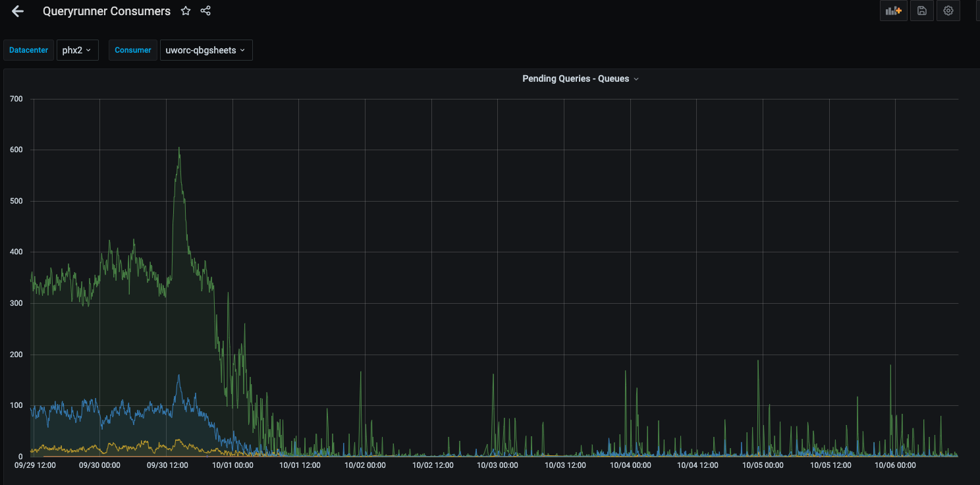Image resolution: width=980 pixels, height=485 pixels.
Task: Click the 10/04 12:00 time label
Action: [x=697, y=465]
